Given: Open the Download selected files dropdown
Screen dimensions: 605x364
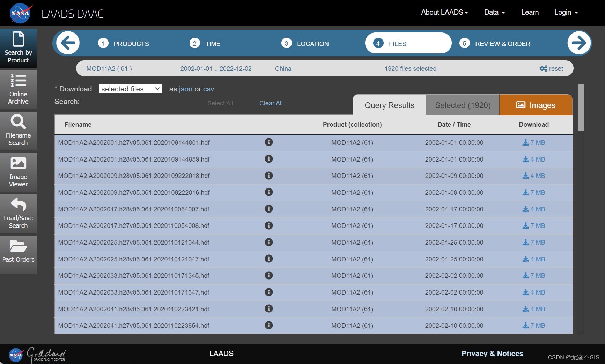Looking at the screenshot, I should tap(130, 89).
